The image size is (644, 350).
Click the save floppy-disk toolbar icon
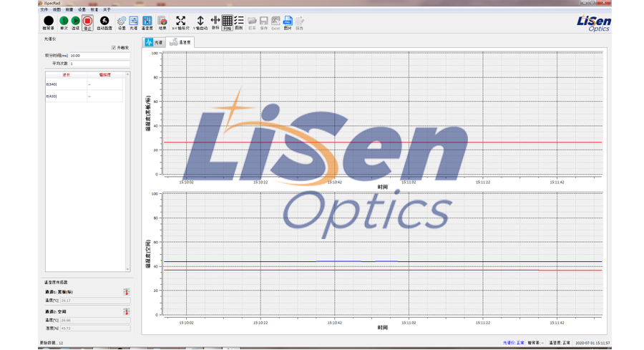click(264, 23)
